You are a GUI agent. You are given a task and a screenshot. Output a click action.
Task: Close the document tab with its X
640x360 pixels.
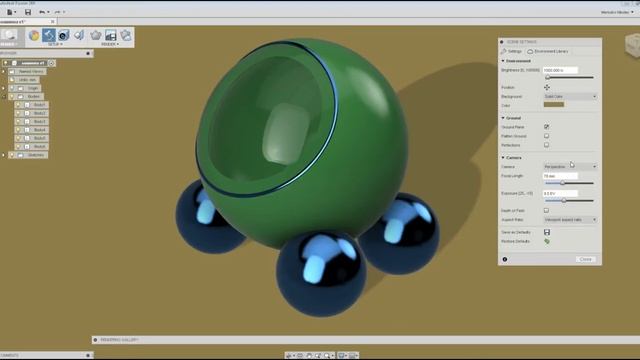click(53, 21)
